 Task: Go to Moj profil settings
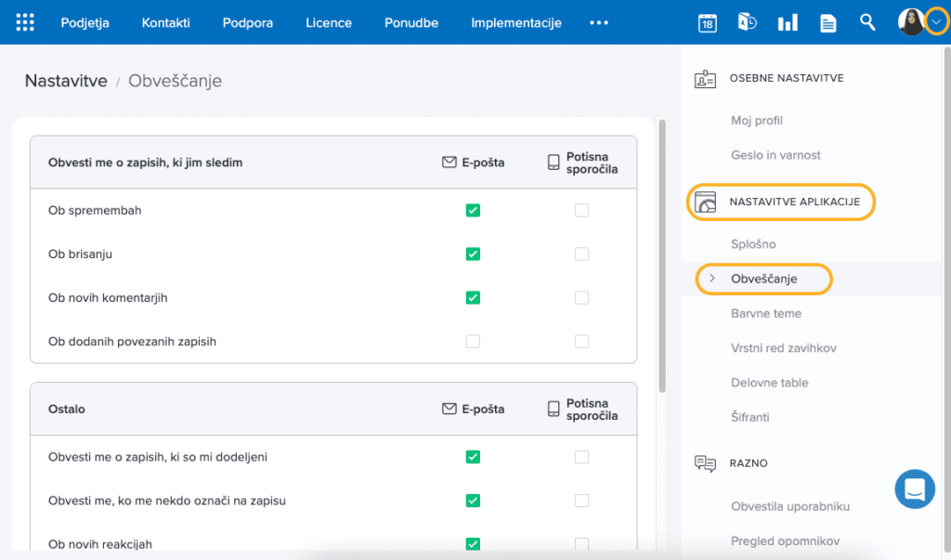click(x=756, y=121)
